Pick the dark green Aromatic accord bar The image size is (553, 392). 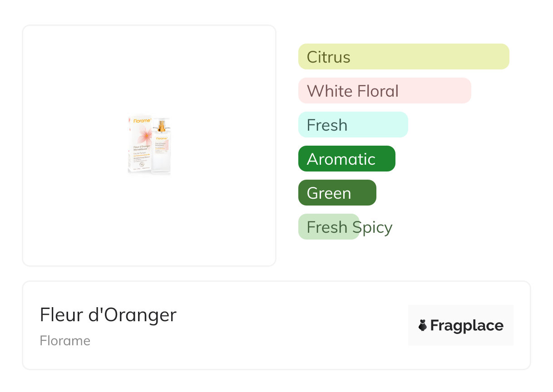point(346,159)
